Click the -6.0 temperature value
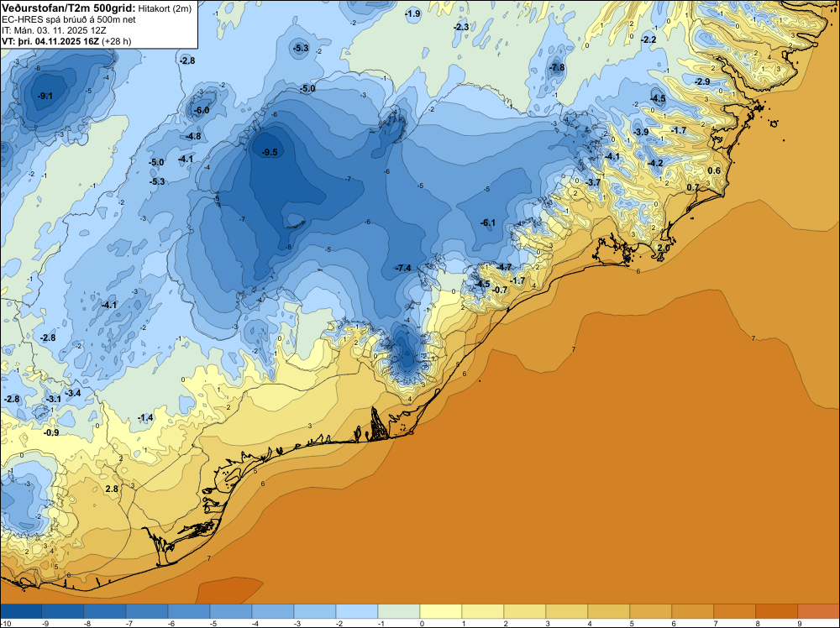The height and width of the screenshot is (628, 840). point(202,110)
